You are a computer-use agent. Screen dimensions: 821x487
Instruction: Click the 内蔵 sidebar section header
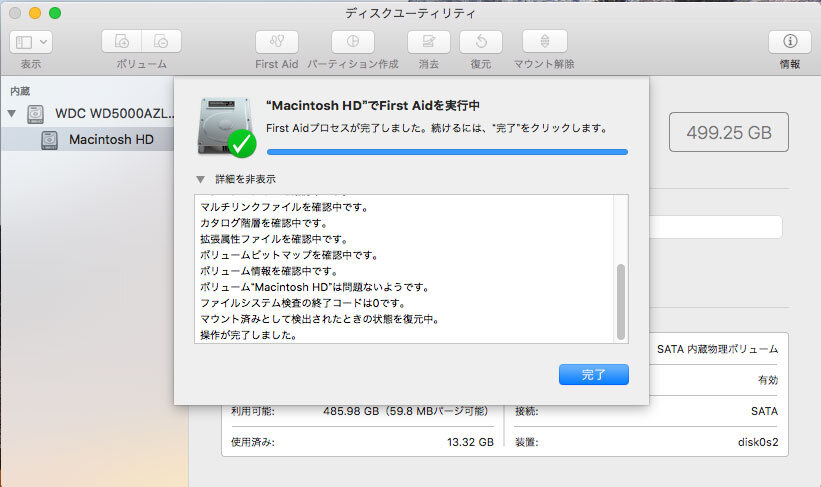[x=20, y=91]
